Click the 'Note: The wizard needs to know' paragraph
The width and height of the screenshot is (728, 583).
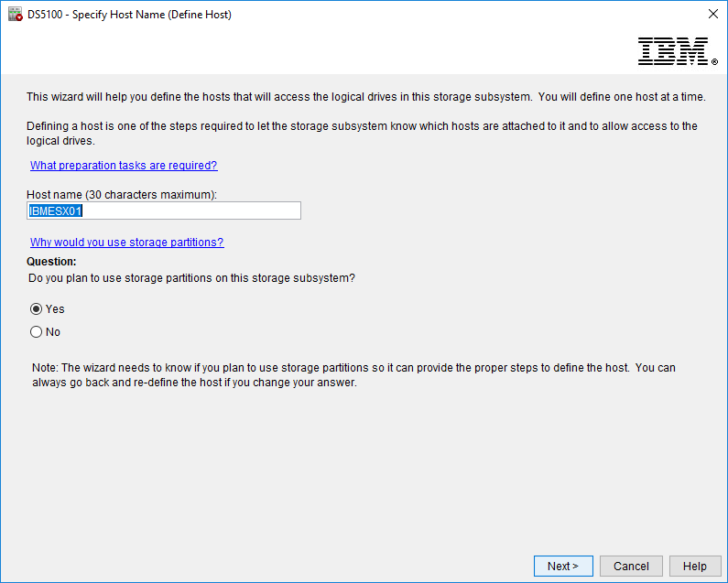point(353,375)
